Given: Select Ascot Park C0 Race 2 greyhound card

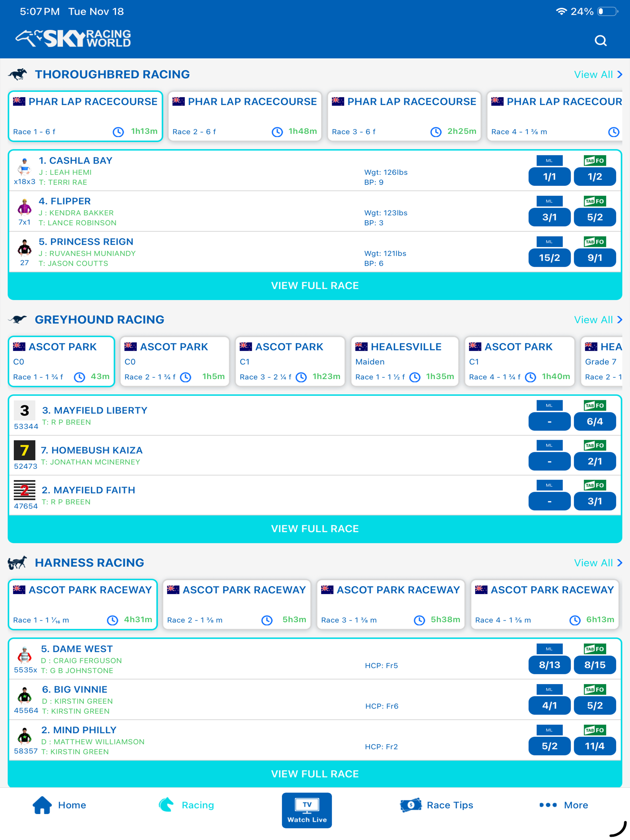Looking at the screenshot, I should (175, 361).
